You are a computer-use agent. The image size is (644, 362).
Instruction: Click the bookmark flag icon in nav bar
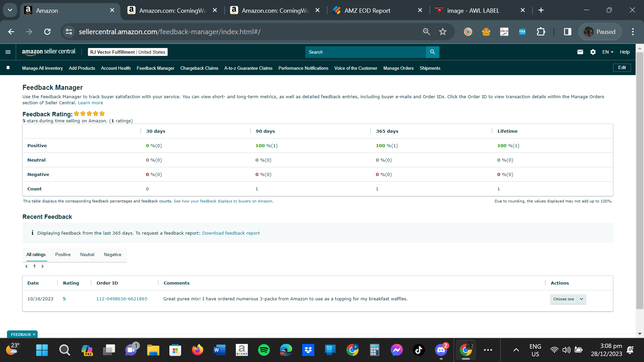8,68
